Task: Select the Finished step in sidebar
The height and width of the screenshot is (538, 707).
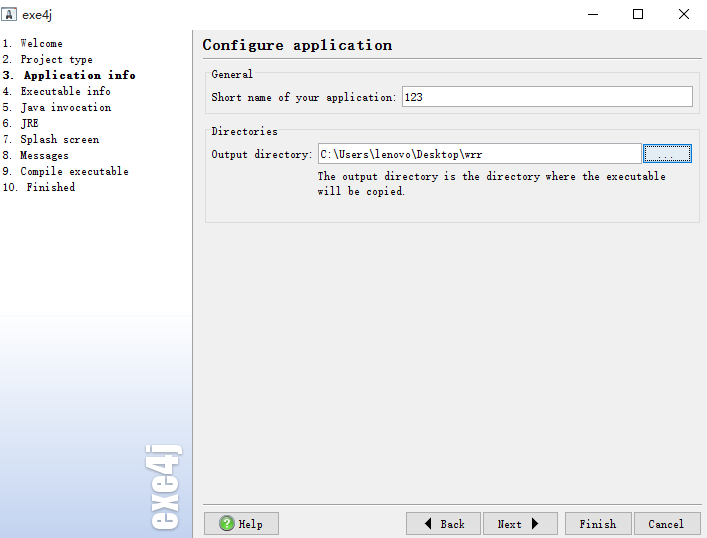Action: tap(38, 187)
